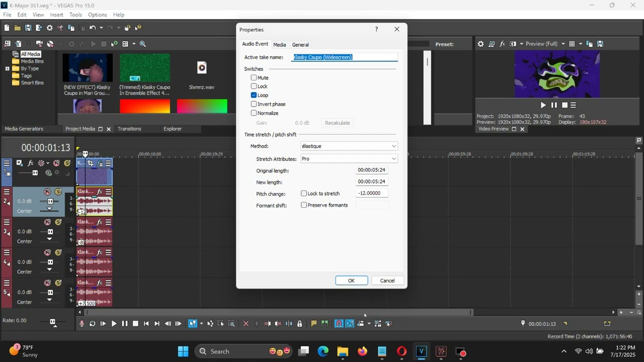
Task: Open the Stretch Attributes dropdown showing Pro
Action: coord(349,159)
